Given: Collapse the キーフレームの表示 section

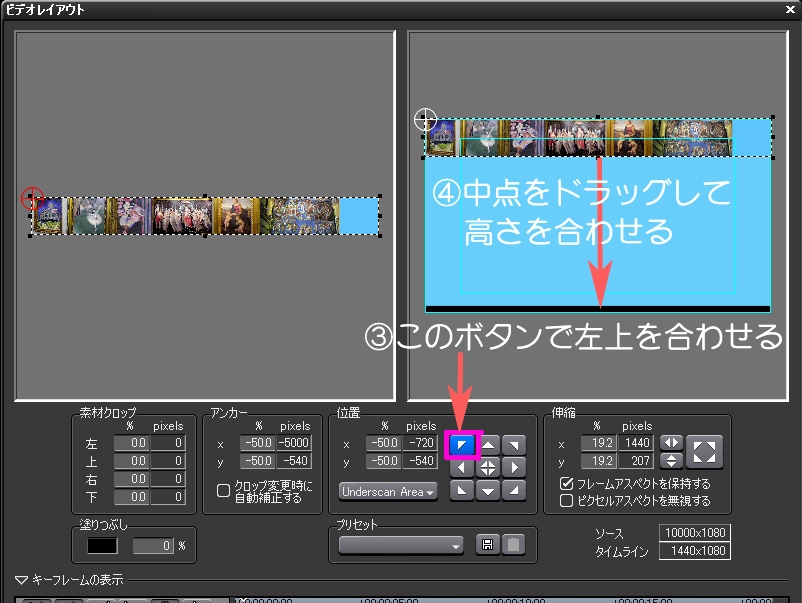Looking at the screenshot, I should pyautogui.click(x=22, y=579).
